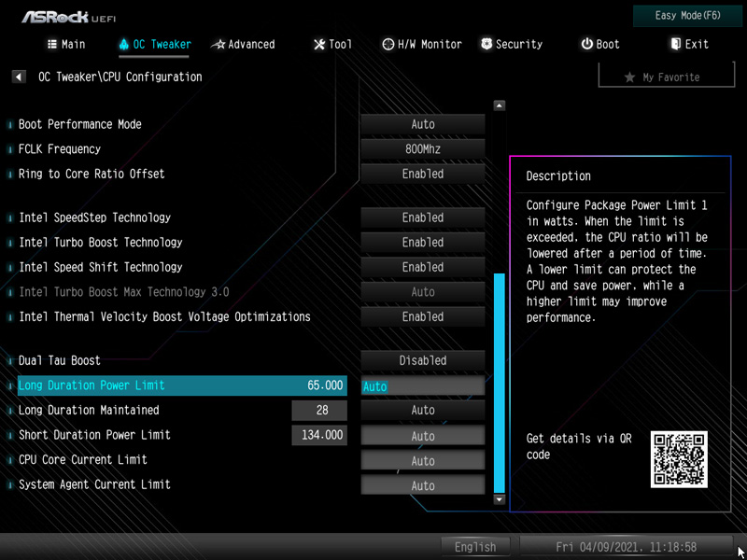The height and width of the screenshot is (560, 747).
Task: Click the 65.000 Long Duration value
Action: coord(325,385)
